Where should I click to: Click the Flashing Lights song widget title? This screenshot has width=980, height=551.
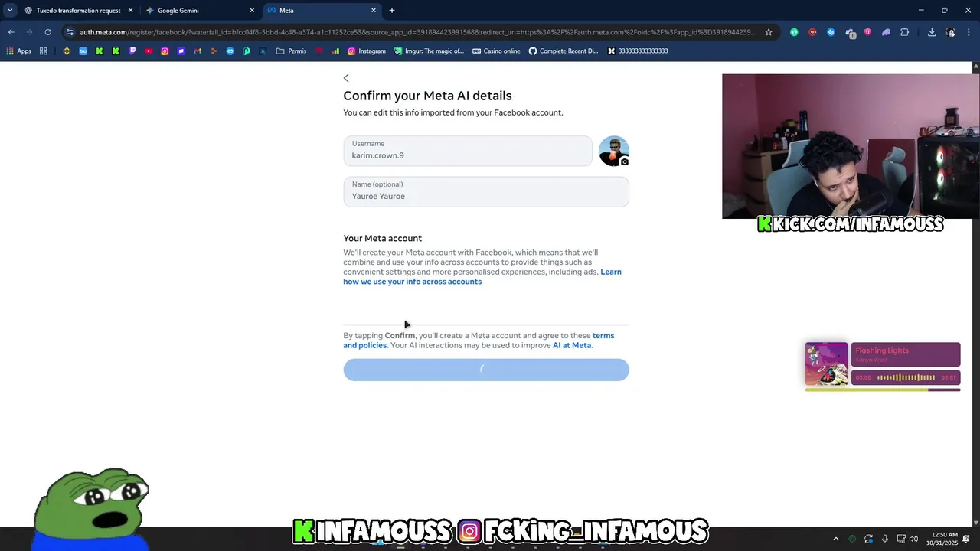[882, 350]
